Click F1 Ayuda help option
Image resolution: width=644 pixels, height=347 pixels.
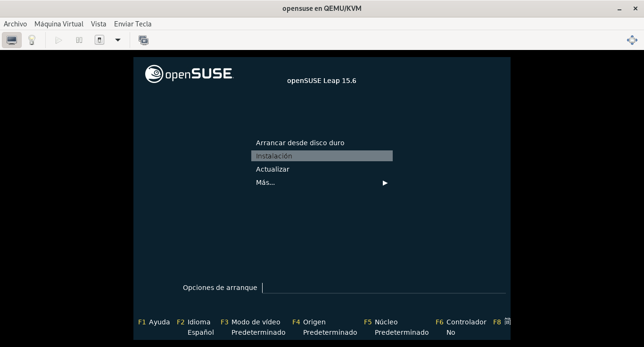(154, 322)
